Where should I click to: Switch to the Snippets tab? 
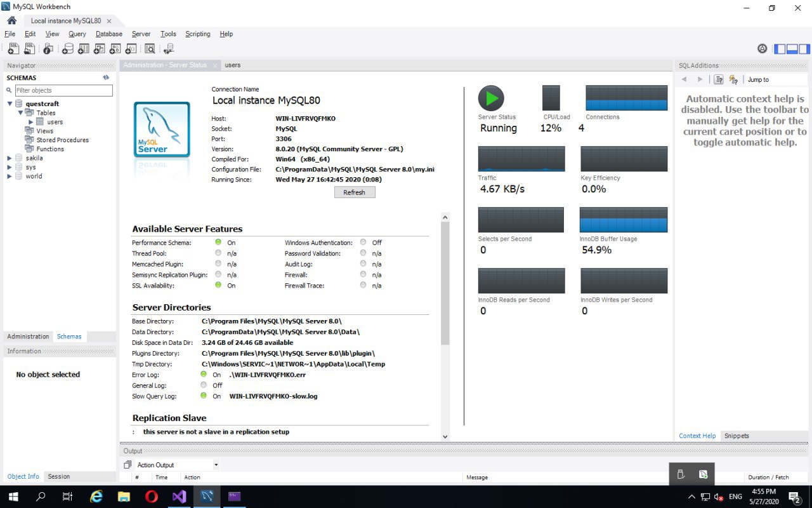[x=737, y=436]
